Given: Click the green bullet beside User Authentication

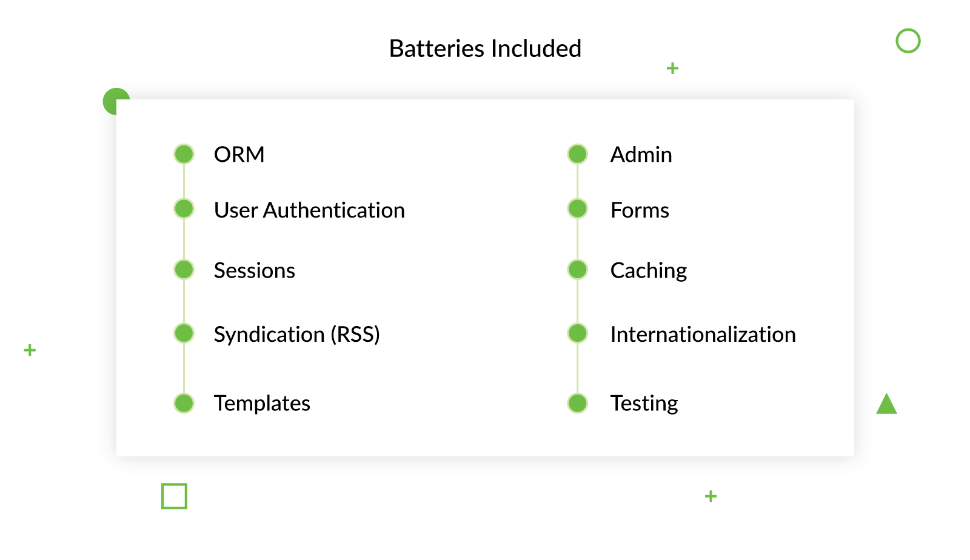Looking at the screenshot, I should pyautogui.click(x=184, y=208).
